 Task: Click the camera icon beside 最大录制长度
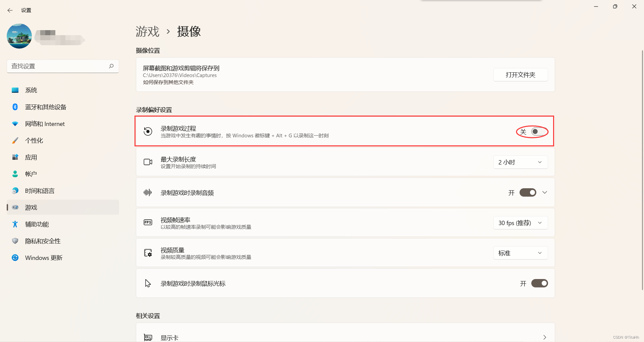[x=148, y=162]
